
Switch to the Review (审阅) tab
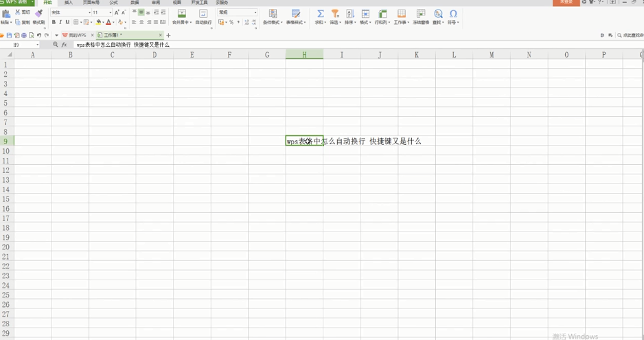click(156, 3)
